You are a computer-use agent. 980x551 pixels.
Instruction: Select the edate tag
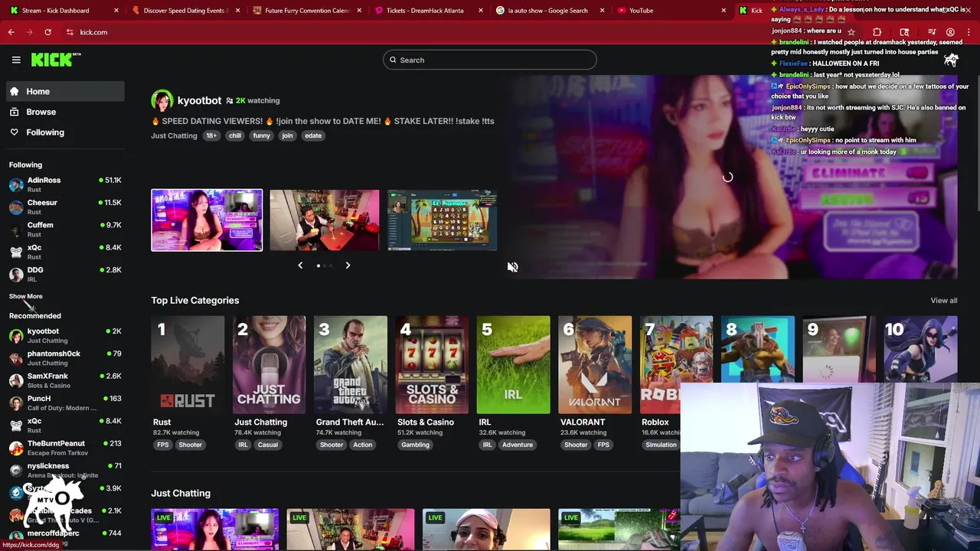313,135
